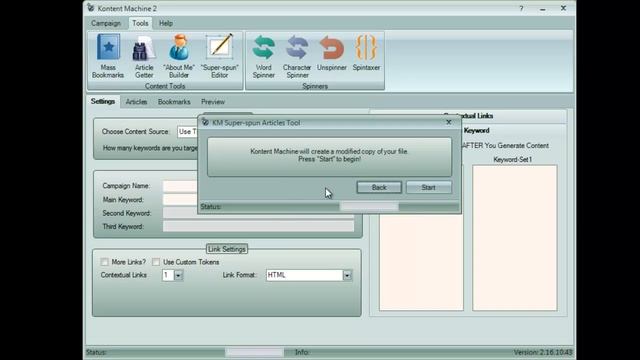Viewport: 640px width, 360px height.
Task: Open the "Super-spun" Editor
Action: (220, 56)
